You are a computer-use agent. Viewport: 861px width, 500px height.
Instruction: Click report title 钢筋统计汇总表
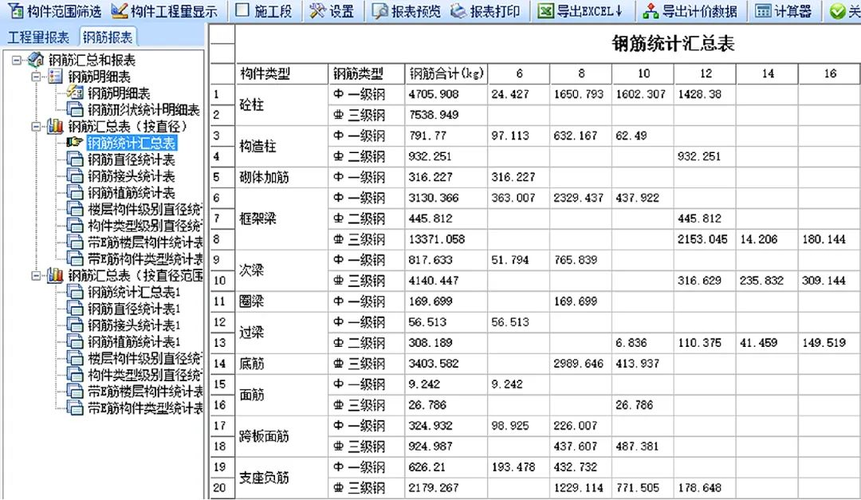click(673, 44)
